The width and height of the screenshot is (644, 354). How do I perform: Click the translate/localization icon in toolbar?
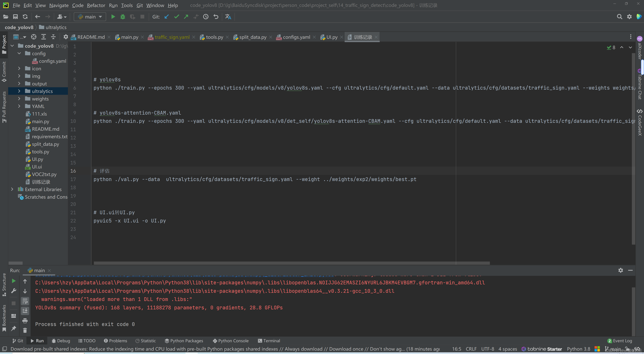(x=228, y=17)
